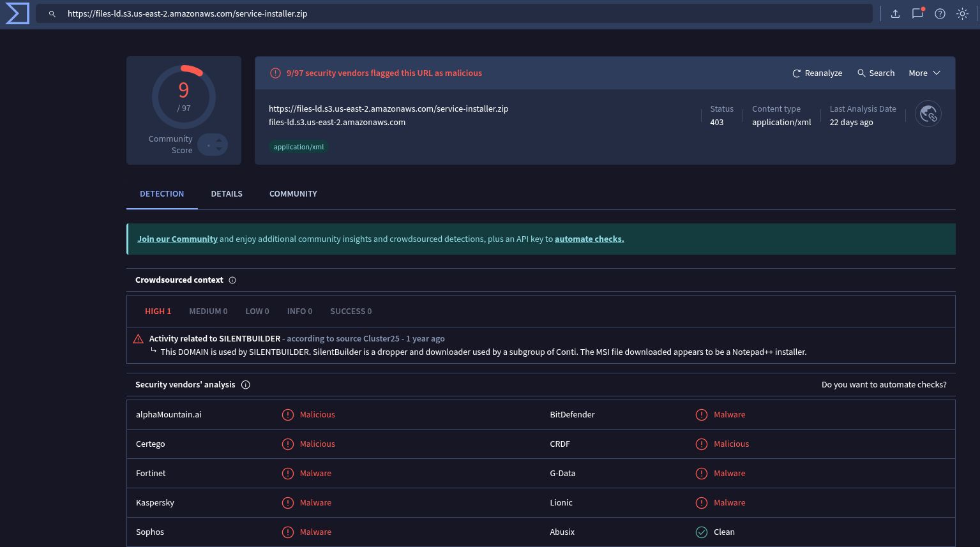Expand the More dropdown menu
The image size is (980, 547).
[924, 73]
